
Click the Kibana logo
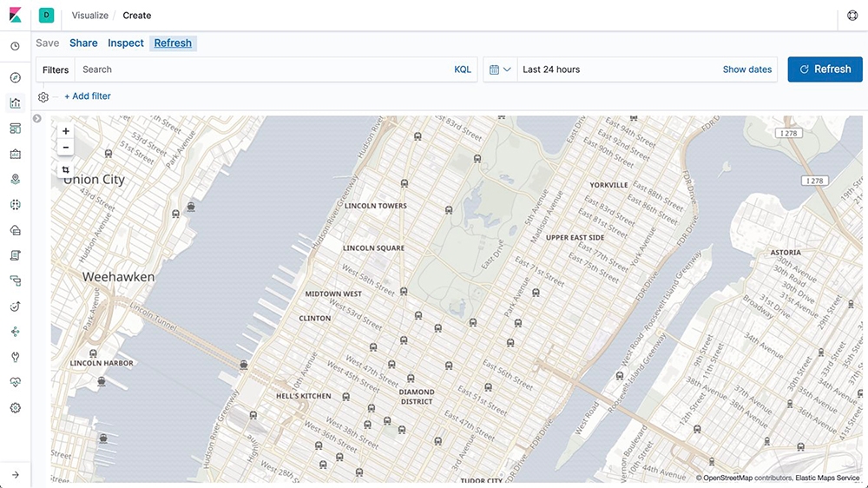(16, 15)
